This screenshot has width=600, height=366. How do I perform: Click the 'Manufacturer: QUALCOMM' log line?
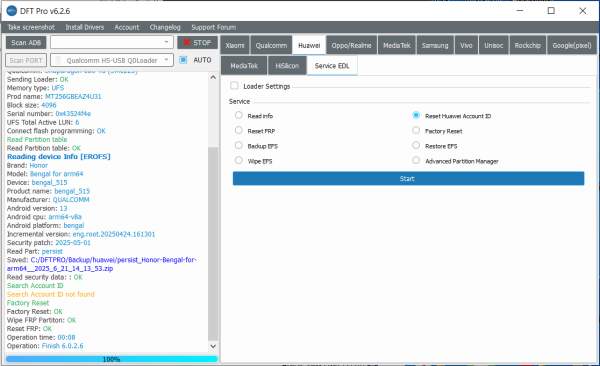point(48,199)
